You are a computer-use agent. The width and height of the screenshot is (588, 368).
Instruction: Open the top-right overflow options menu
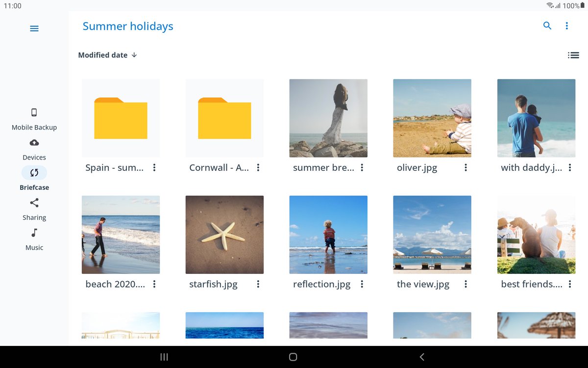(x=567, y=26)
